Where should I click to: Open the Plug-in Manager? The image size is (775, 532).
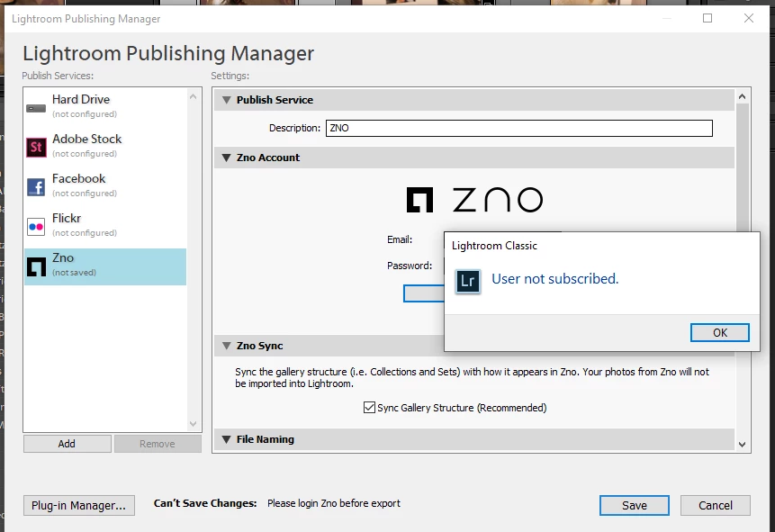pos(79,505)
